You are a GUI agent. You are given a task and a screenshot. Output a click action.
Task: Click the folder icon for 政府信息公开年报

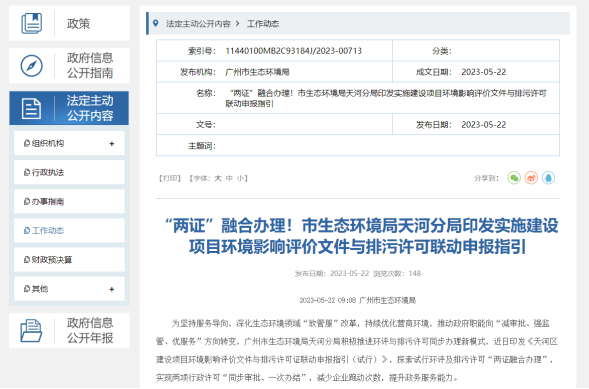coord(31,330)
